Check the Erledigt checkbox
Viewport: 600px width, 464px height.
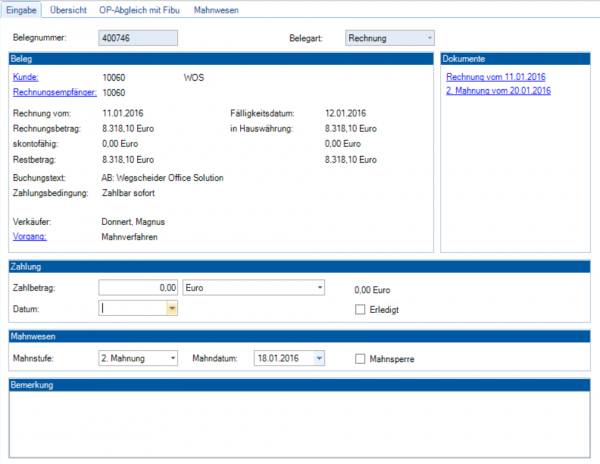point(361,310)
